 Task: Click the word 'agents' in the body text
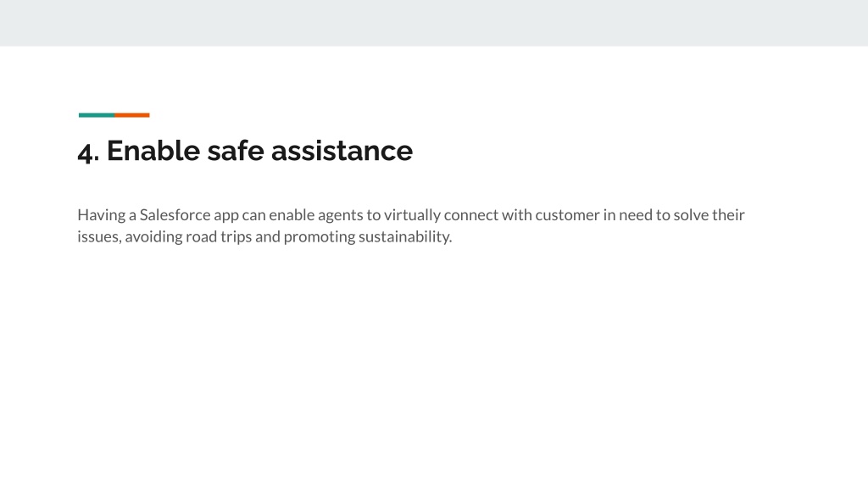point(340,216)
